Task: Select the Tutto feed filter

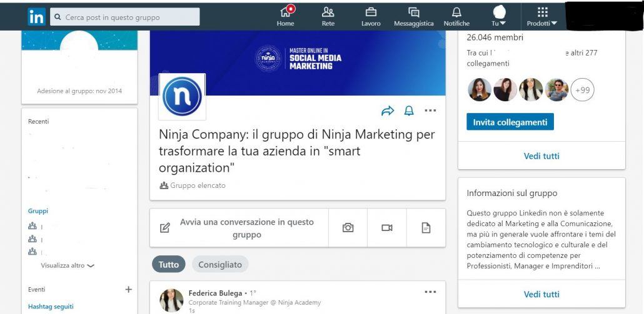Action: [169, 265]
